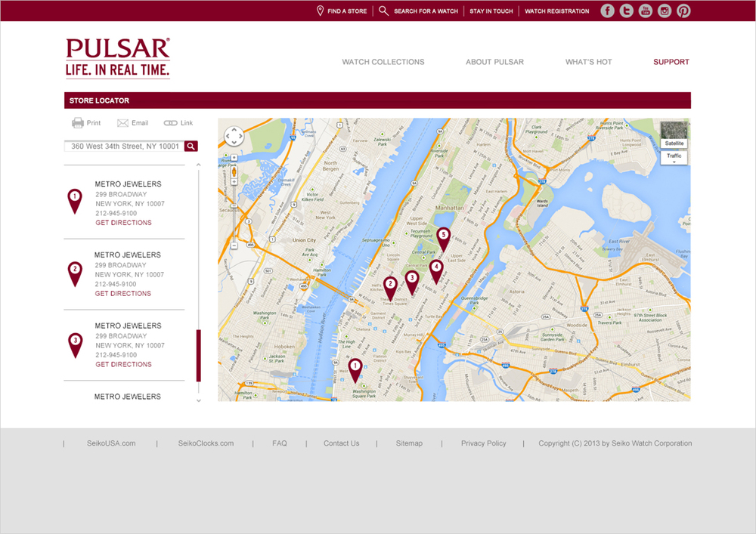The height and width of the screenshot is (534, 756).
Task: Open Support menu
Action: coord(671,62)
